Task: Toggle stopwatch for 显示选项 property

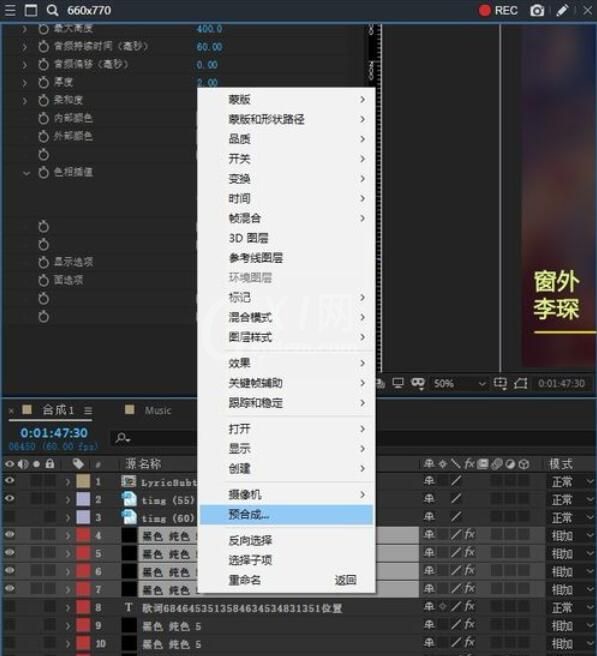Action: pyautogui.click(x=44, y=262)
